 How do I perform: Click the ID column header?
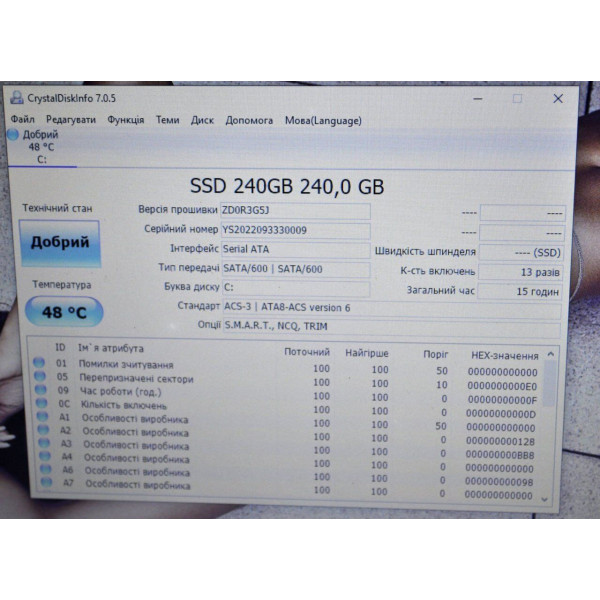[x=60, y=347]
